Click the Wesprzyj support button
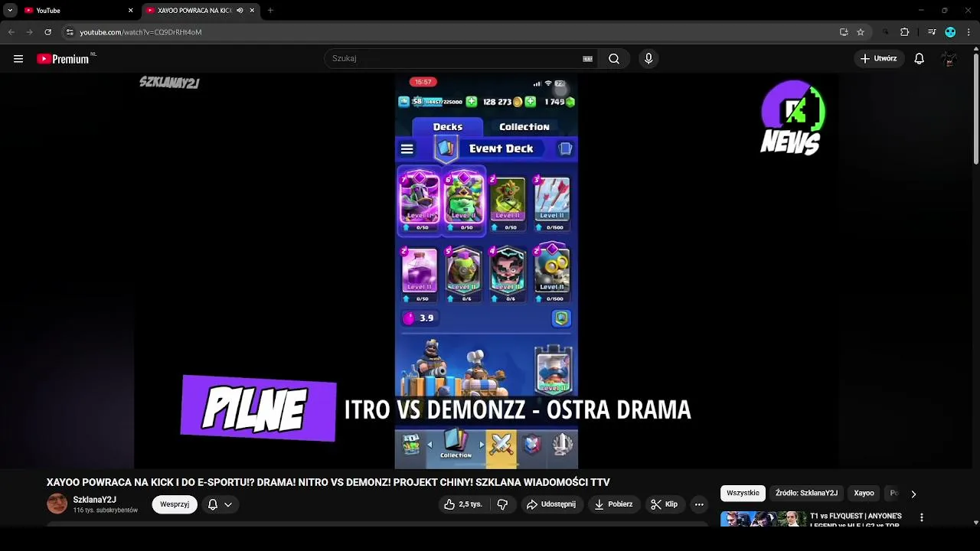This screenshot has width=980, height=551. tap(175, 504)
